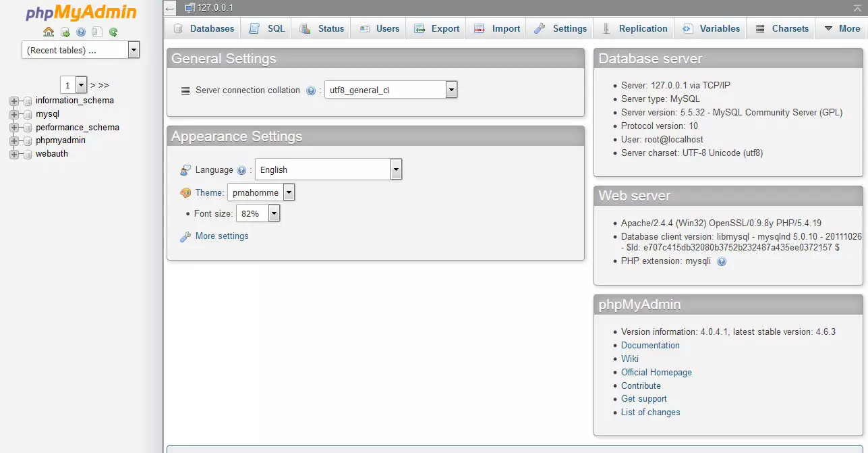Click the database icon beside mysql
Image resolution: width=868 pixels, height=453 pixels.
pyautogui.click(x=28, y=115)
